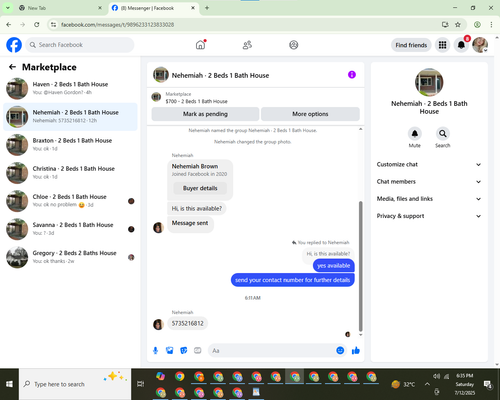Expand the Privacy & support section
The image size is (500, 400).
(429, 216)
